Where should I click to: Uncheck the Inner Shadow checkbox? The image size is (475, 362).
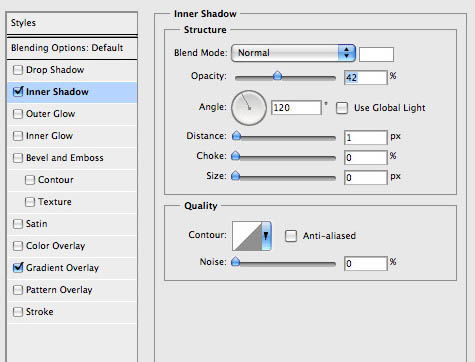coord(18,91)
